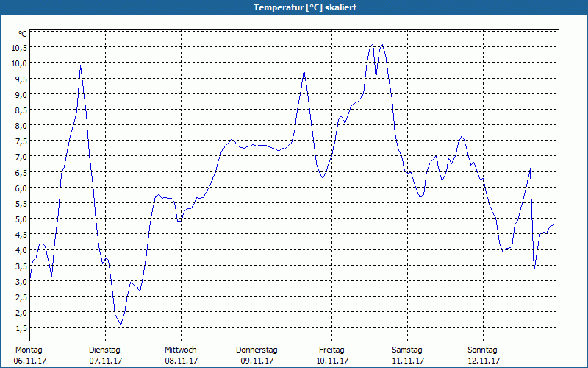Viewport: 588px width, 368px height.
Task: Select the Donnerstag 09.11.17 axis label
Action: 257,355
